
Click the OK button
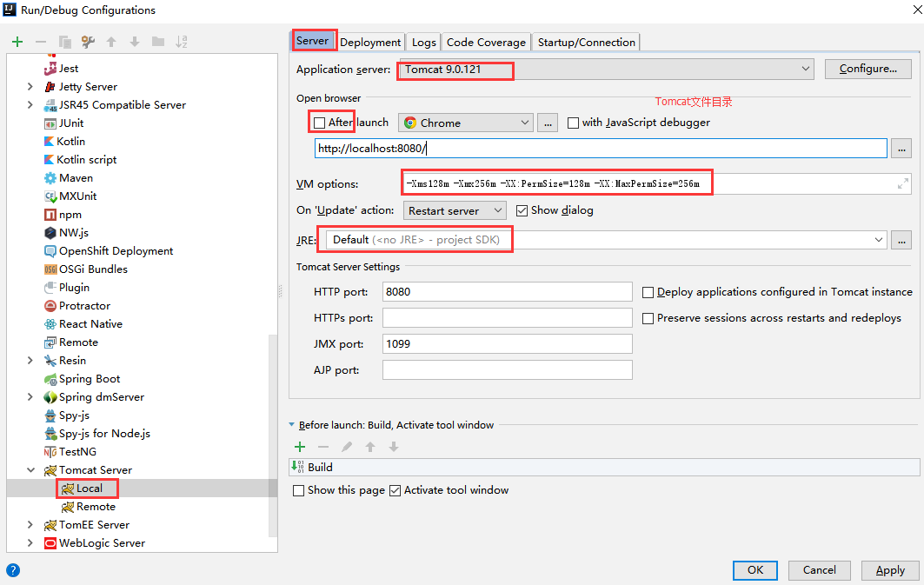[755, 570]
